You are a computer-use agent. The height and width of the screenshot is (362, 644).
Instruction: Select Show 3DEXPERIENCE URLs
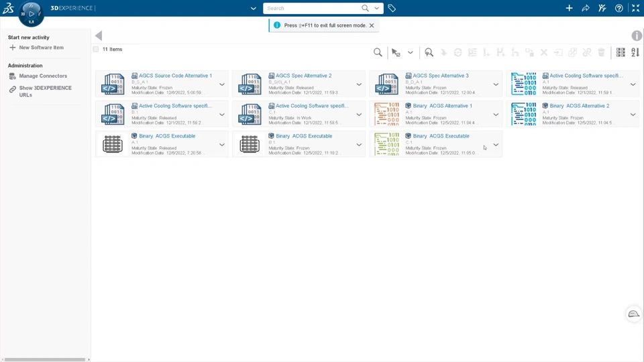[45, 91]
